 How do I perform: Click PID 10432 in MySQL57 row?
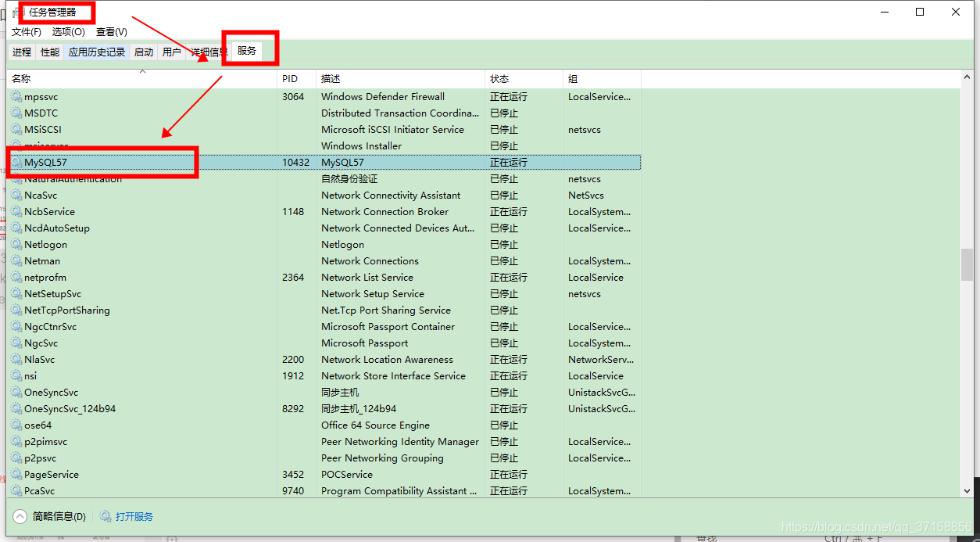pos(296,163)
